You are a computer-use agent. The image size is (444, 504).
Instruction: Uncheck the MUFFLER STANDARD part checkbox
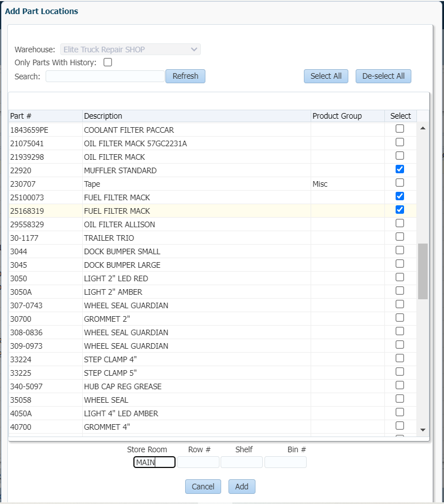point(400,169)
